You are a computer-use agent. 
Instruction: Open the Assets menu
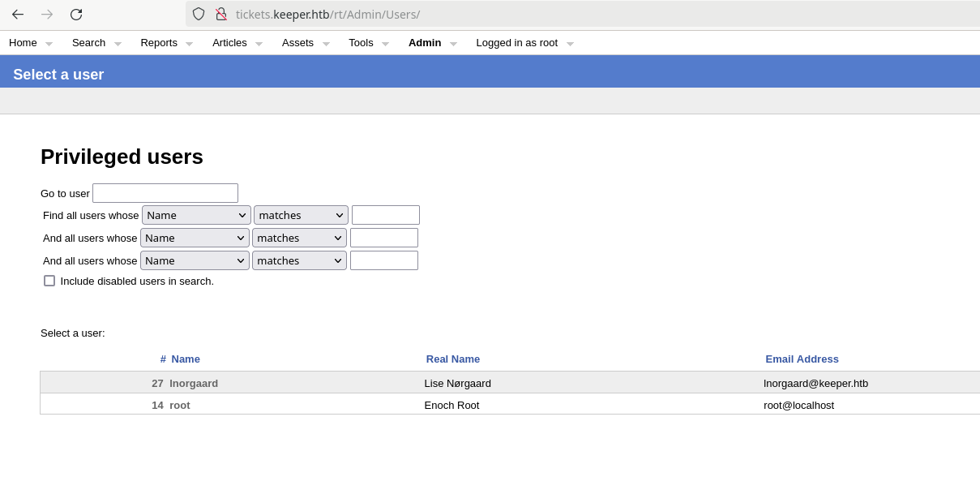(297, 43)
